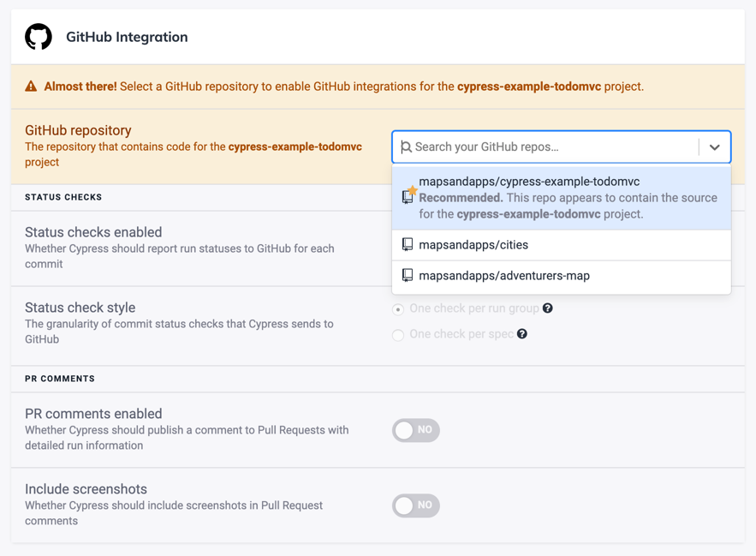Enable the PR comments enabled toggle

pos(415,430)
